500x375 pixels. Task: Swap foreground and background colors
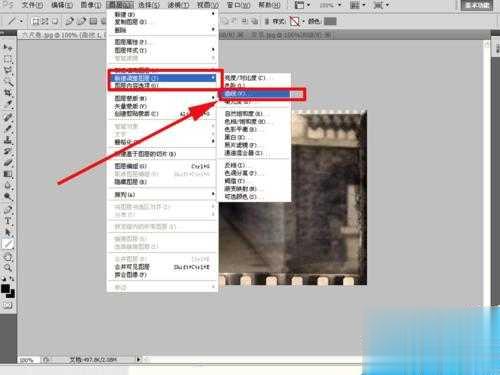[x=12, y=278]
